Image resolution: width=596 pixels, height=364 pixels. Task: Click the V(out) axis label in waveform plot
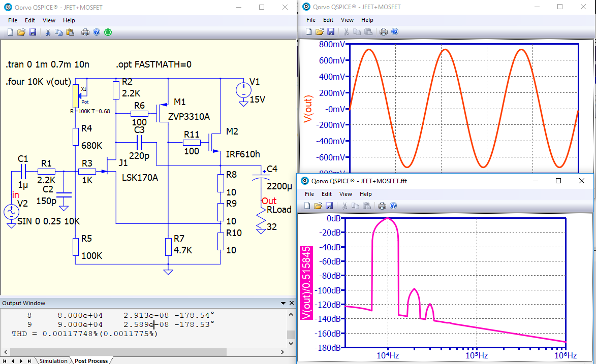click(x=308, y=109)
